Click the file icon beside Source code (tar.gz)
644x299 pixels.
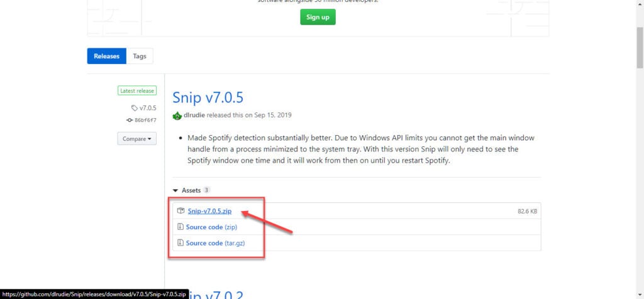(180, 243)
